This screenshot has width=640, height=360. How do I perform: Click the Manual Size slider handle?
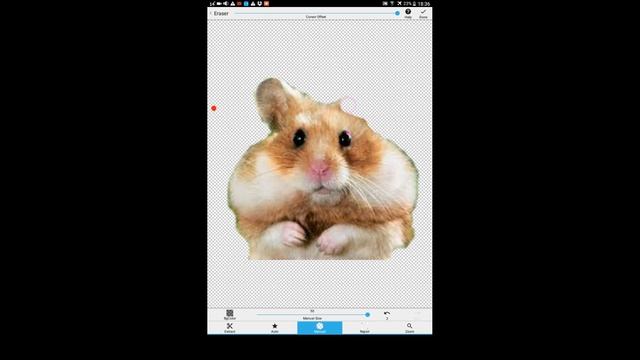(367, 315)
